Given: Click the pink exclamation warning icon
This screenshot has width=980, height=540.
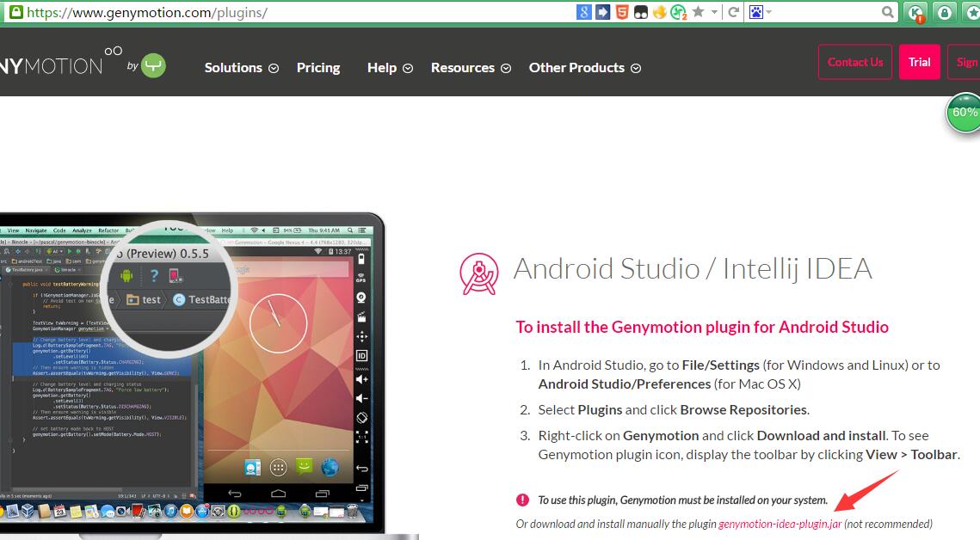Looking at the screenshot, I should coord(522,500).
